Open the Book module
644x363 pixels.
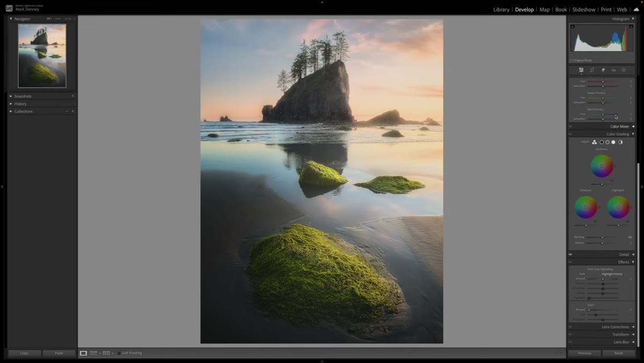(x=561, y=10)
